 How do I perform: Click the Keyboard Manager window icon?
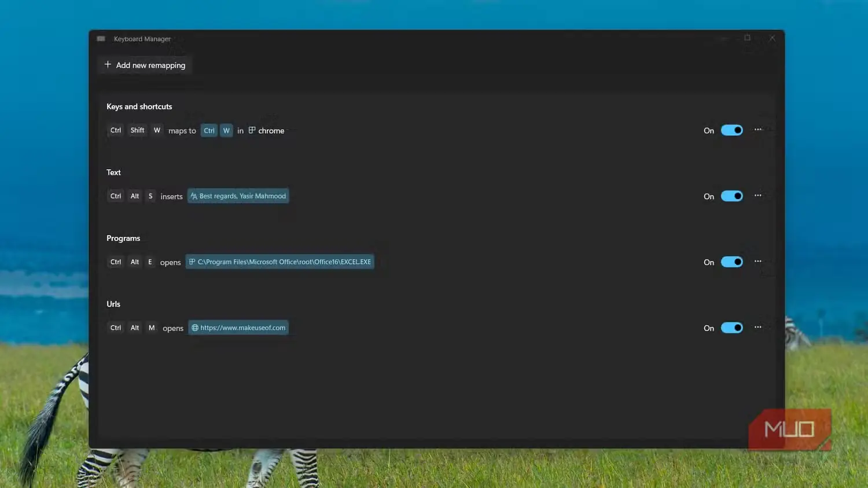pos(101,39)
